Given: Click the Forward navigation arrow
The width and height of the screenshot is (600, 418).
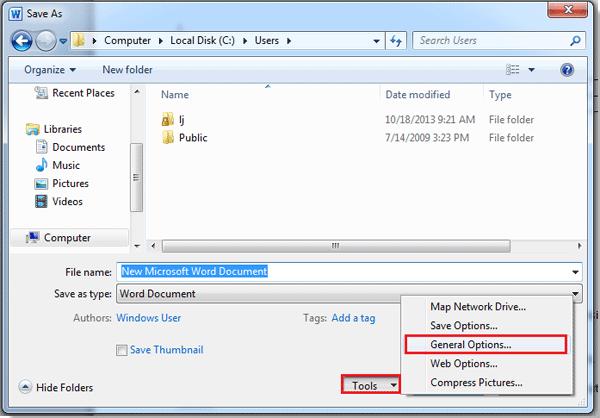Looking at the screenshot, I should [46, 41].
